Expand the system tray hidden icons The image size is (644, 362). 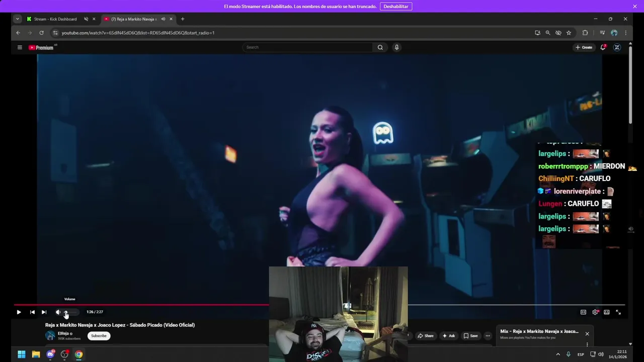(557, 354)
